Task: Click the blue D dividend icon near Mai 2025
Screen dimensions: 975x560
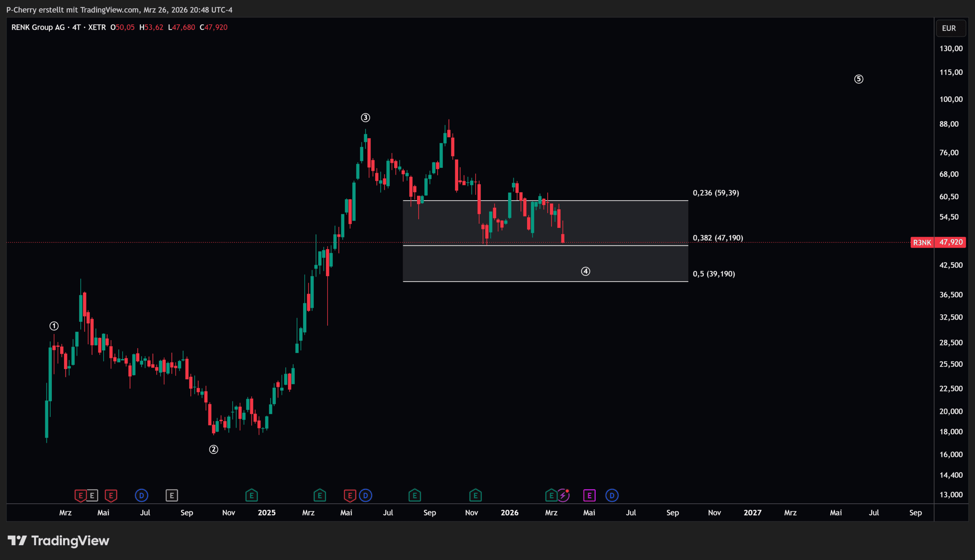Action: tap(365, 495)
